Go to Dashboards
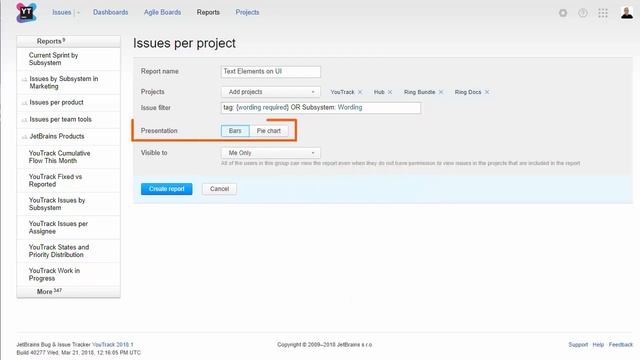The image size is (640, 360). pos(111,13)
